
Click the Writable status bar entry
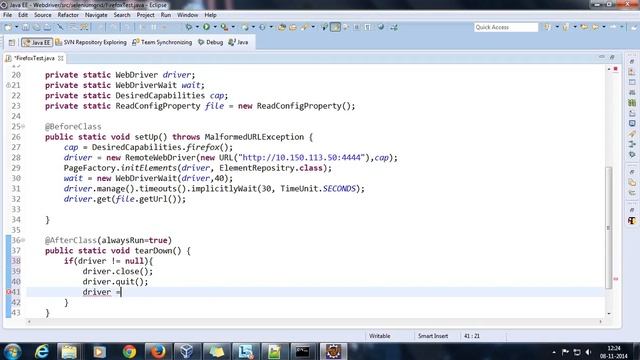[x=380, y=336]
